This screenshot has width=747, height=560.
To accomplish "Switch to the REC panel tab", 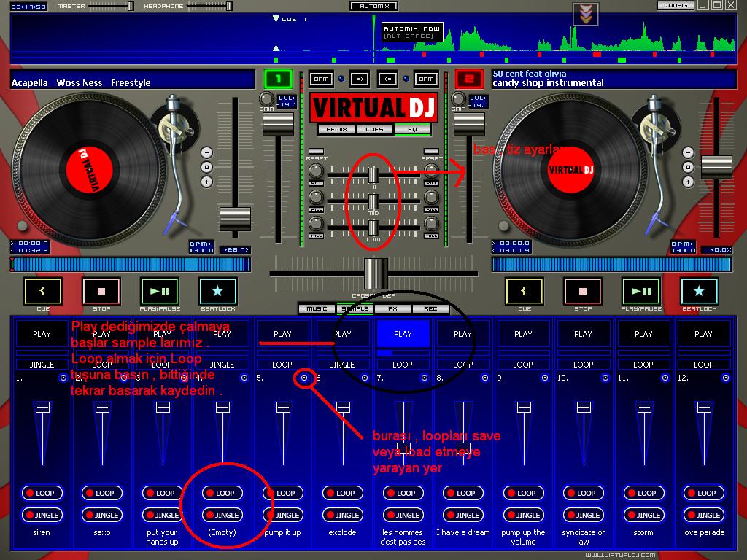I will click(430, 308).
